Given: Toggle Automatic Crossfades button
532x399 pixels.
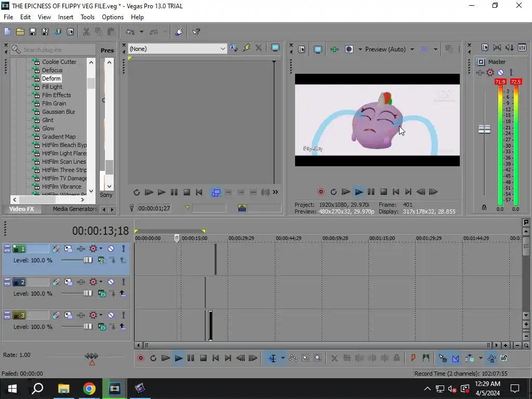Looking at the screenshot, I should [456, 358].
